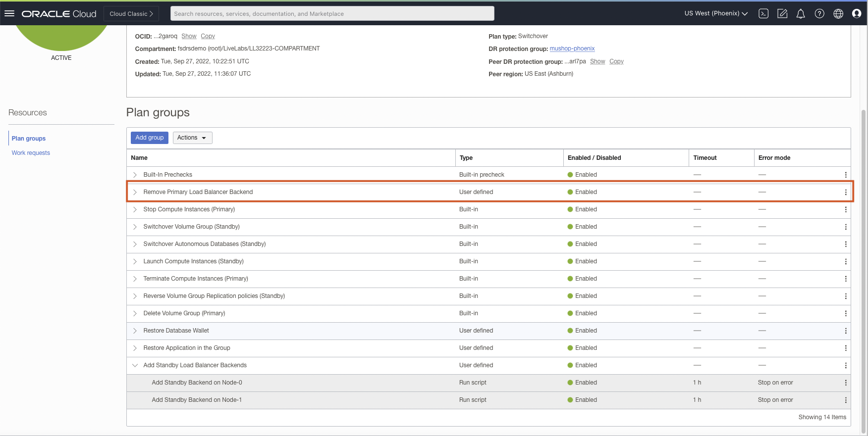
Task: Expand the Remove Primary Load Balancer Backend group
Action: coord(135,192)
